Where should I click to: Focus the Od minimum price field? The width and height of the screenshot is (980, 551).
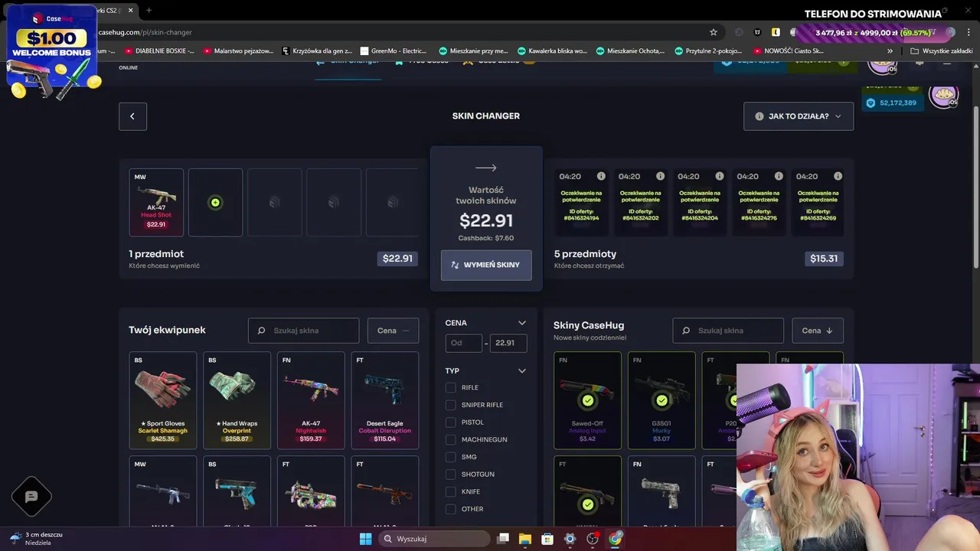pos(464,343)
